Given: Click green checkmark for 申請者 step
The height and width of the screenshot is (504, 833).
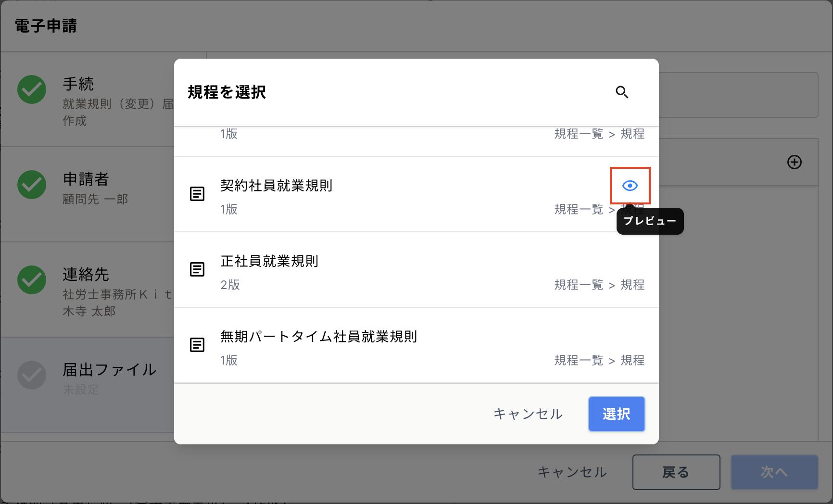Looking at the screenshot, I should 32,185.
